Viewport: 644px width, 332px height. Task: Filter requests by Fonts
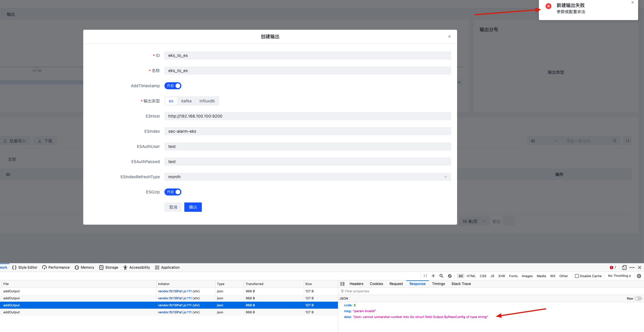pos(513,276)
